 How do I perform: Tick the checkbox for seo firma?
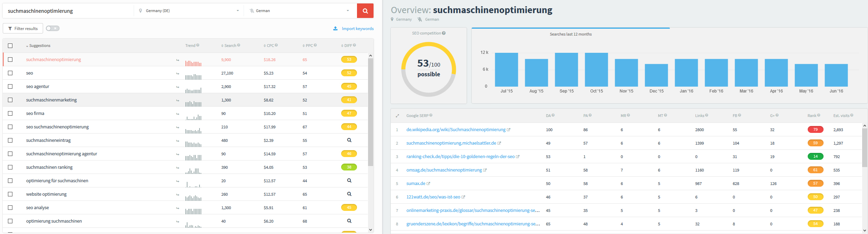tap(10, 113)
